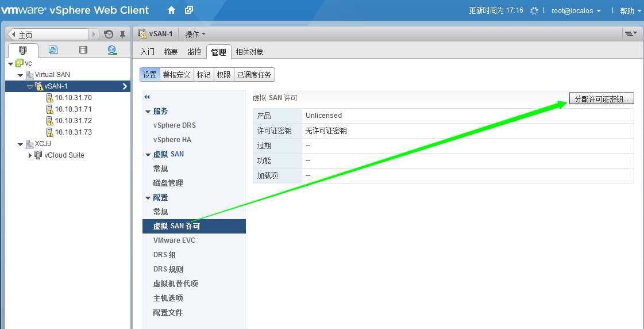Click host 10.10.31.70 warning icon
Screen dimensions: 644x329
tap(50, 98)
